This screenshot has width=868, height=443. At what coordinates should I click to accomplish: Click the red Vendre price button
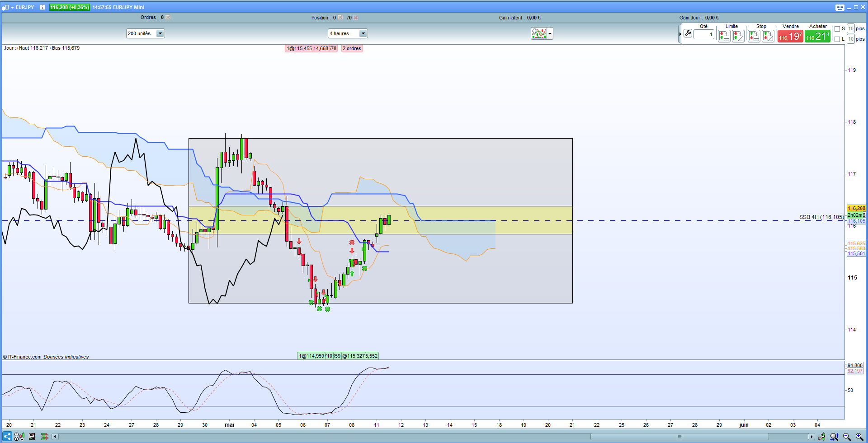790,36
